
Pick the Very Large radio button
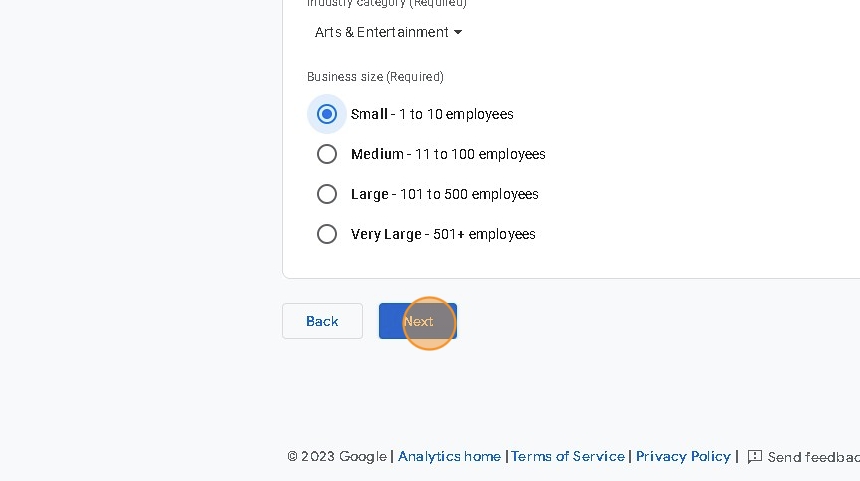[x=327, y=234]
